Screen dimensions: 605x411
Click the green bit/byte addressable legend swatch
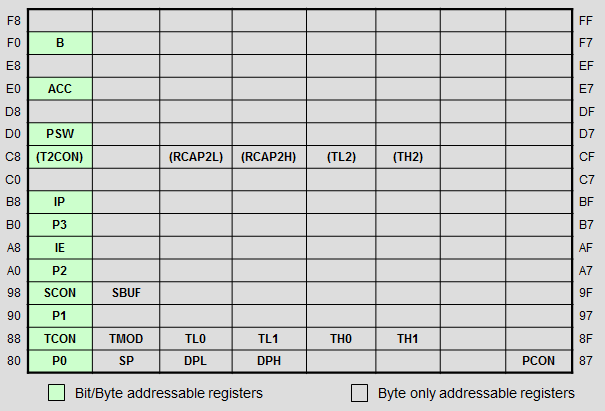56,392
